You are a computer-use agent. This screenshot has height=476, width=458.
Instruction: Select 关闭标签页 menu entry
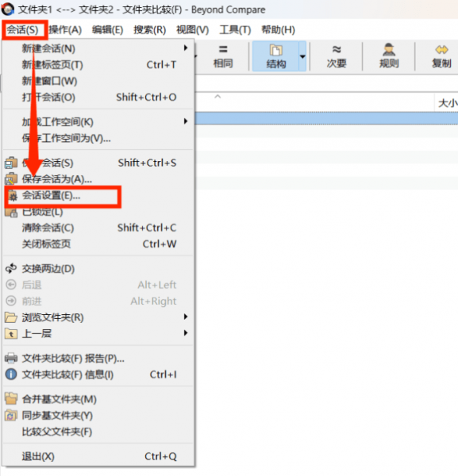(x=98, y=244)
